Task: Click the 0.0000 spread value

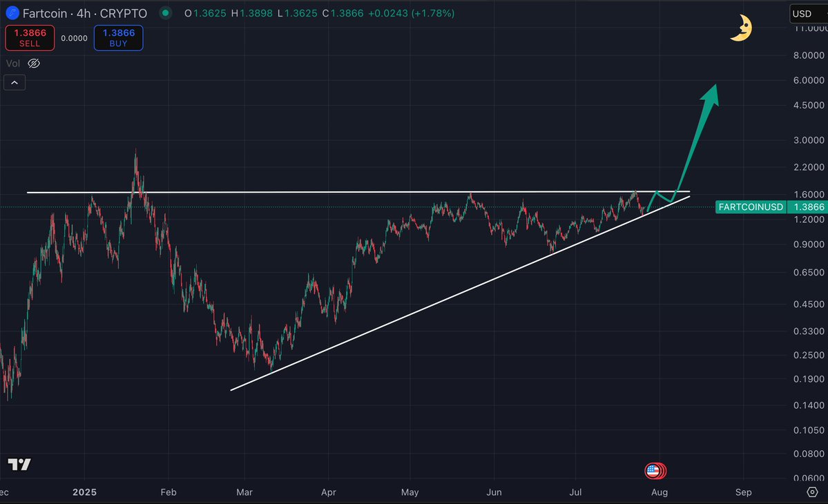Action: pos(74,38)
